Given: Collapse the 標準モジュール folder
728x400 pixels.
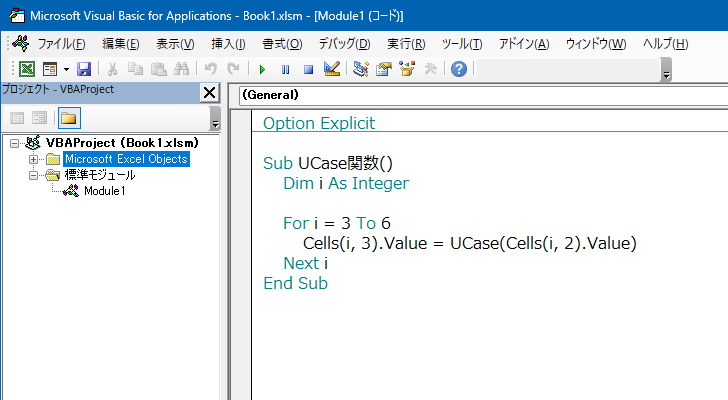Looking at the screenshot, I should (x=33, y=175).
